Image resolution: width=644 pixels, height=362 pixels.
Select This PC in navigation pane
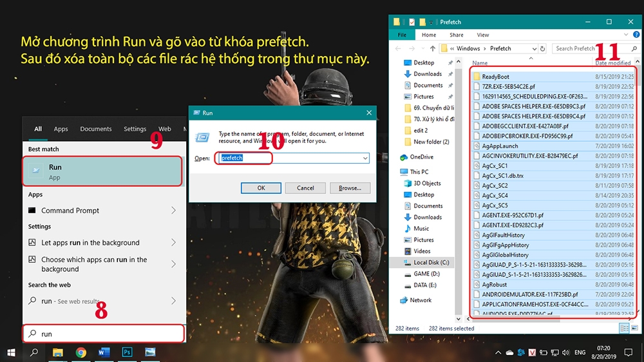(x=419, y=172)
